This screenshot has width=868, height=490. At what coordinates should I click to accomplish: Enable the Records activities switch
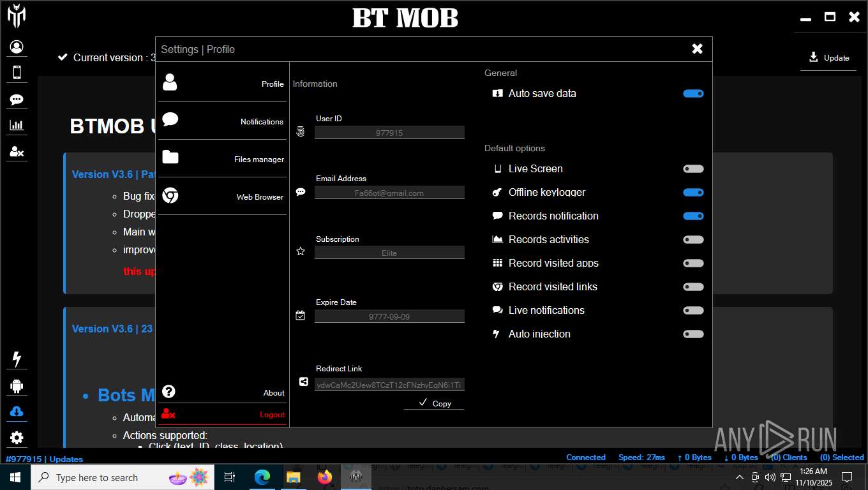click(x=693, y=239)
